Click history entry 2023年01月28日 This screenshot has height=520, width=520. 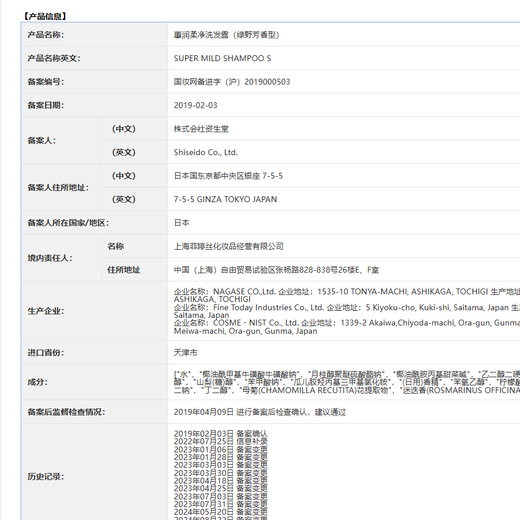click(x=220, y=457)
